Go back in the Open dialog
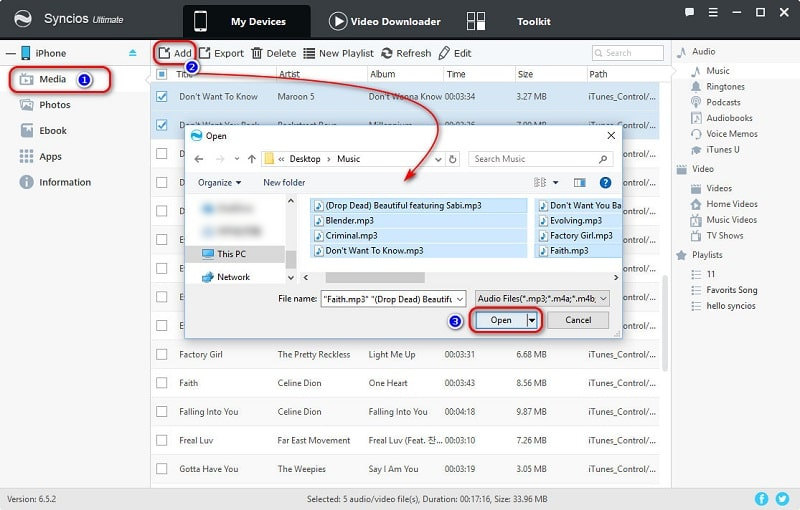Screen dimensions: 800x510 199,159
